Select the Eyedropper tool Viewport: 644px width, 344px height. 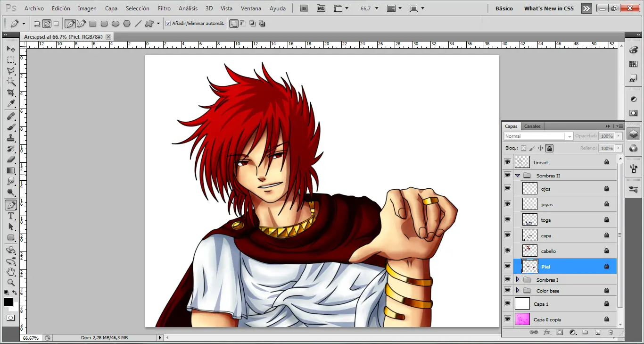[x=10, y=103]
